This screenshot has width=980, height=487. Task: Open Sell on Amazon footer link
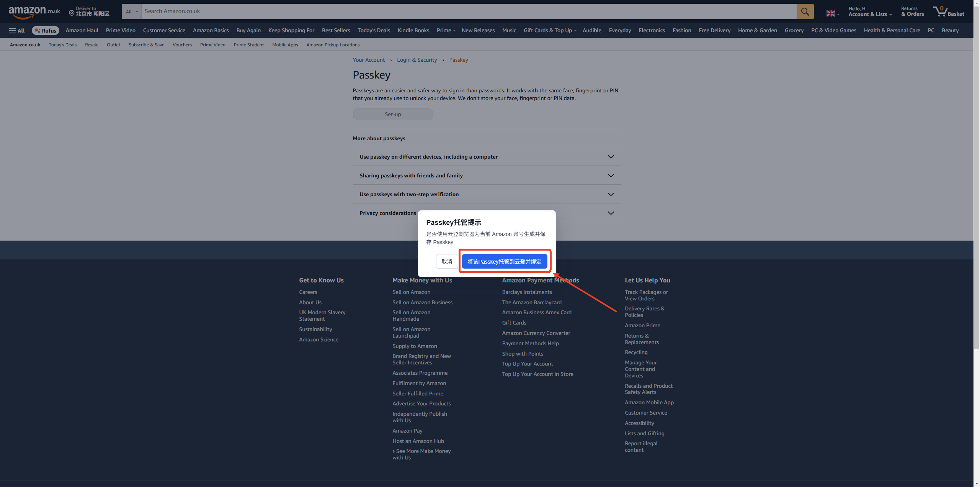point(411,292)
